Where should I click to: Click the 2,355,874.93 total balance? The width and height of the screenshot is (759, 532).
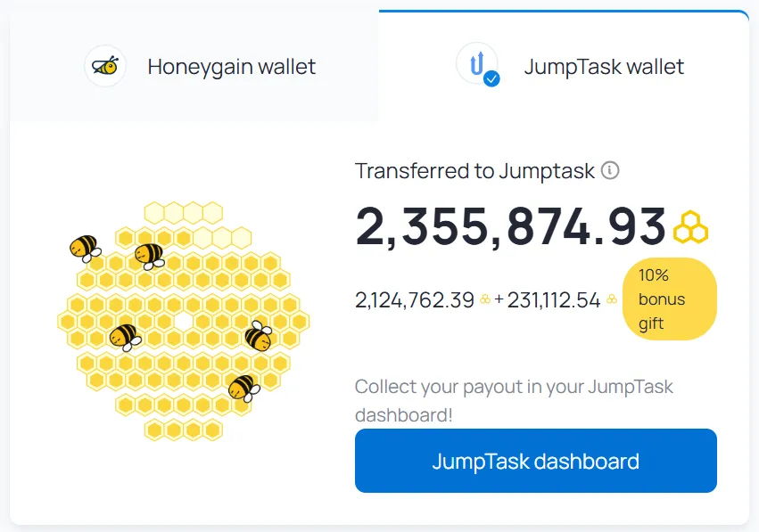(510, 226)
